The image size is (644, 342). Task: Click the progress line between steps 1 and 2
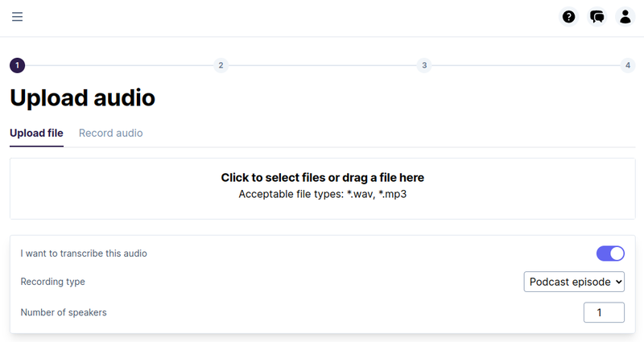coord(119,65)
